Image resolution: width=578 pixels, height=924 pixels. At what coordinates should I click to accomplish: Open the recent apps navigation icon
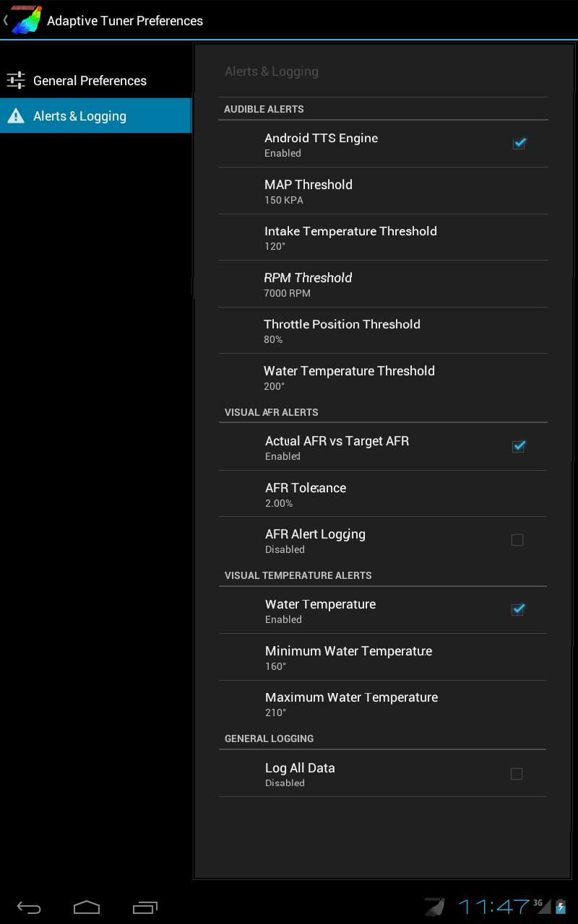click(x=145, y=907)
